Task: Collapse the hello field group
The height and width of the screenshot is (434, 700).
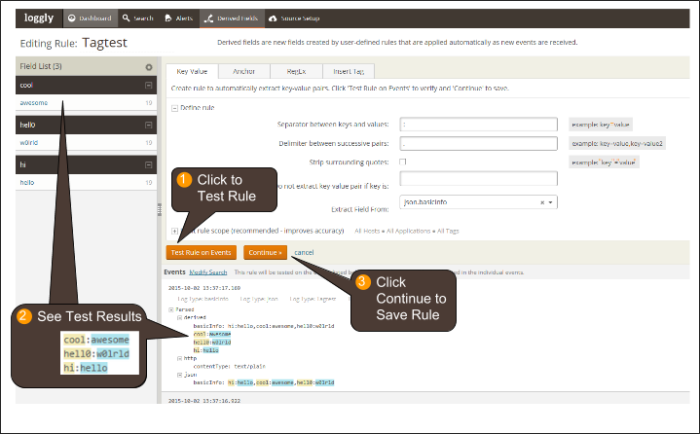Action: pyautogui.click(x=149, y=124)
